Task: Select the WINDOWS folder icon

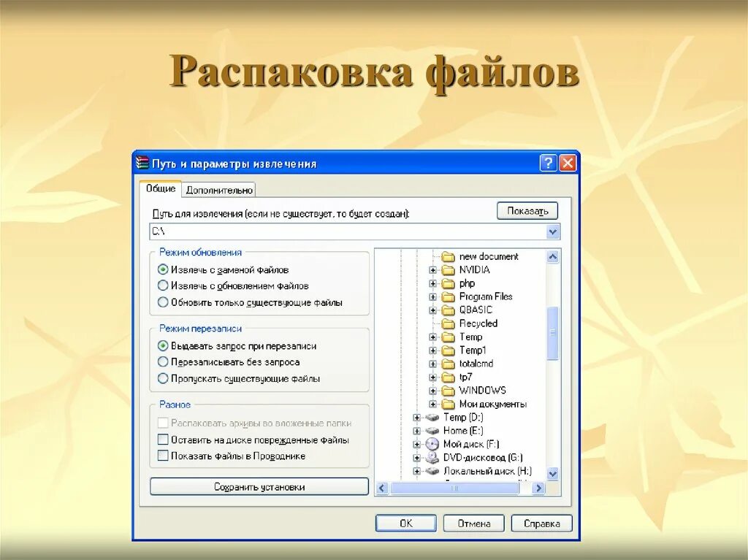Action: pos(448,391)
